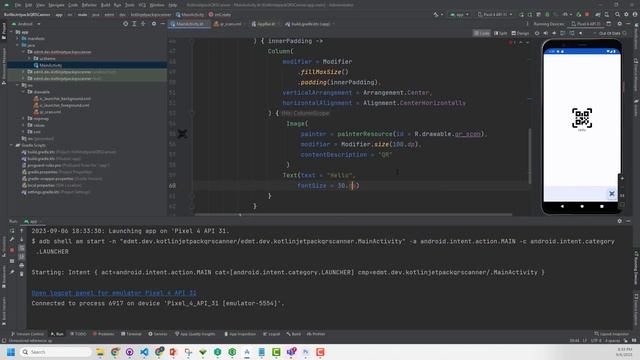The width and height of the screenshot is (640, 360).
Task: Click UTF-8 encoding in status bar
Action: [596, 340]
